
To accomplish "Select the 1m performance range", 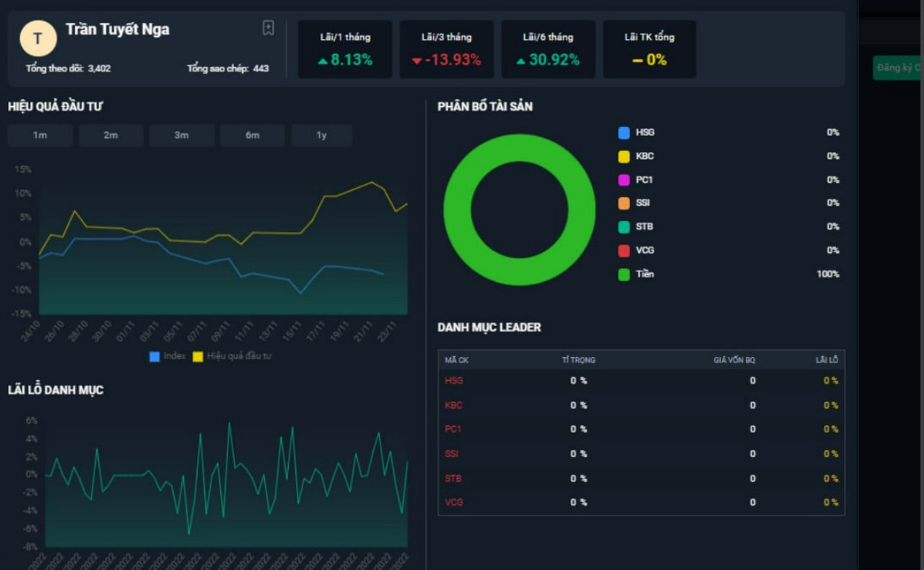I will (x=40, y=135).
